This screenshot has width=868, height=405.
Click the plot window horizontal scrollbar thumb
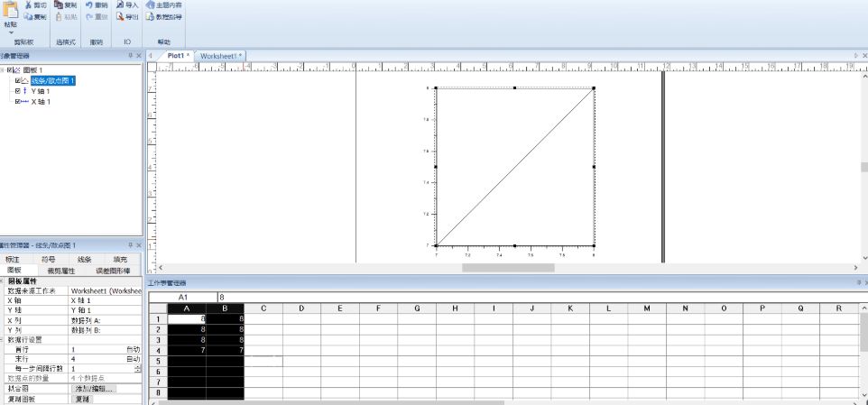pos(508,268)
